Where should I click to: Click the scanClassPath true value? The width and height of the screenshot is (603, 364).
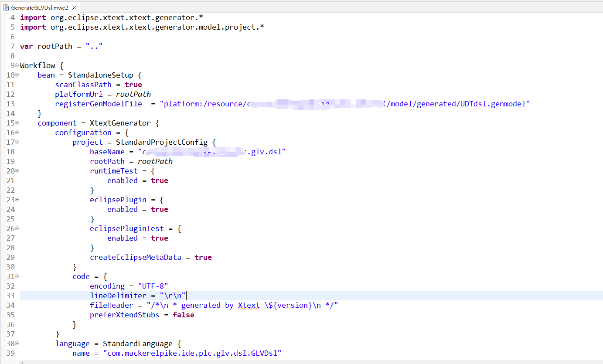133,85
